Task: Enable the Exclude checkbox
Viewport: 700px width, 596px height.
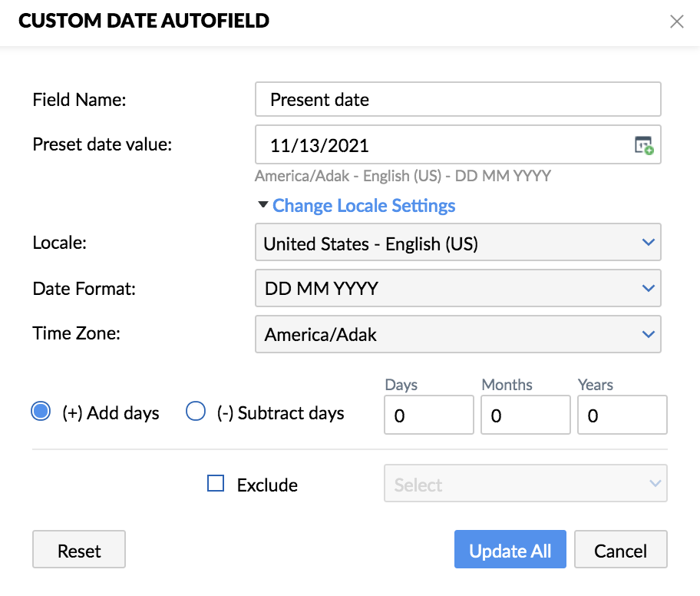Action: point(216,484)
